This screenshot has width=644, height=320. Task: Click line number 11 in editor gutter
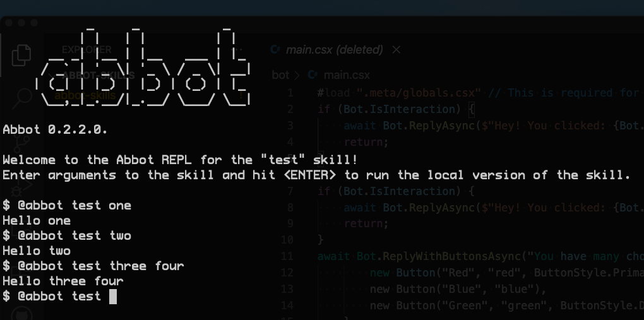coord(287,256)
